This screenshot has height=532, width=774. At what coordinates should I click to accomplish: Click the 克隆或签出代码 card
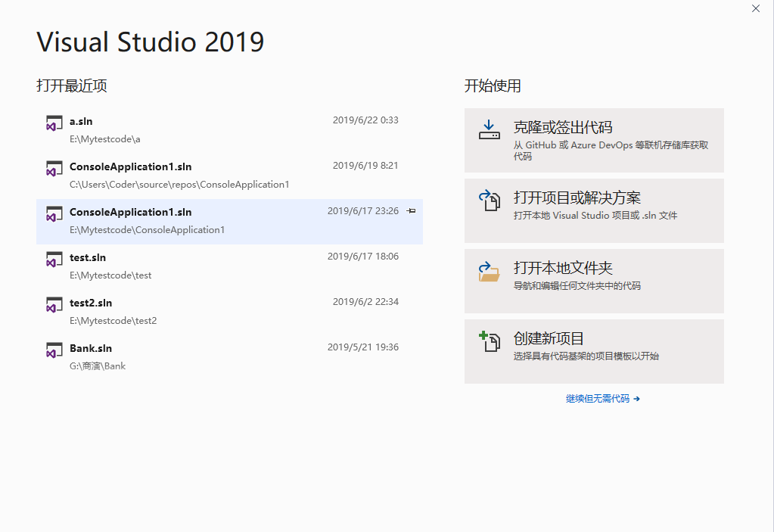click(594, 141)
